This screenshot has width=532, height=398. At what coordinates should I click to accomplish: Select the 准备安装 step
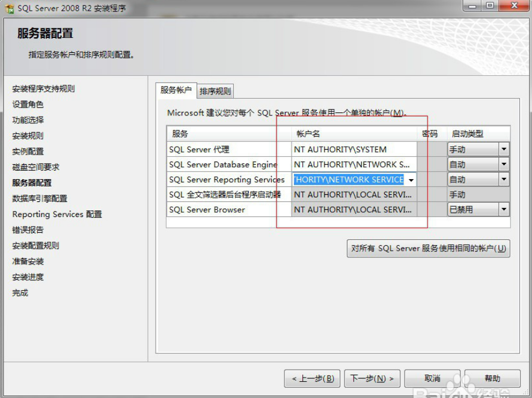click(x=28, y=262)
